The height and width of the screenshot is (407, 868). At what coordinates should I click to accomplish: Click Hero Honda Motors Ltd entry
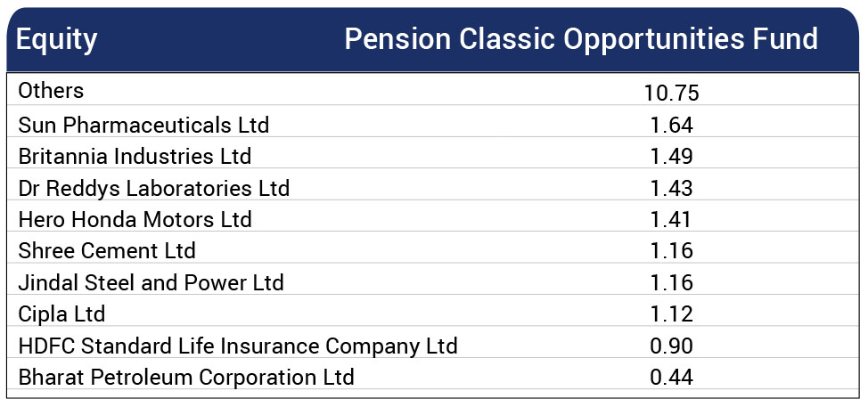pyautogui.click(x=135, y=220)
